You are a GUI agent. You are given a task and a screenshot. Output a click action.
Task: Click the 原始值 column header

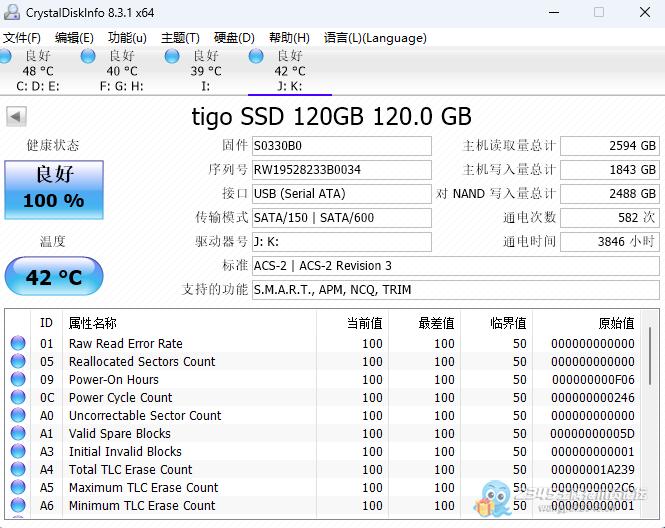587,323
